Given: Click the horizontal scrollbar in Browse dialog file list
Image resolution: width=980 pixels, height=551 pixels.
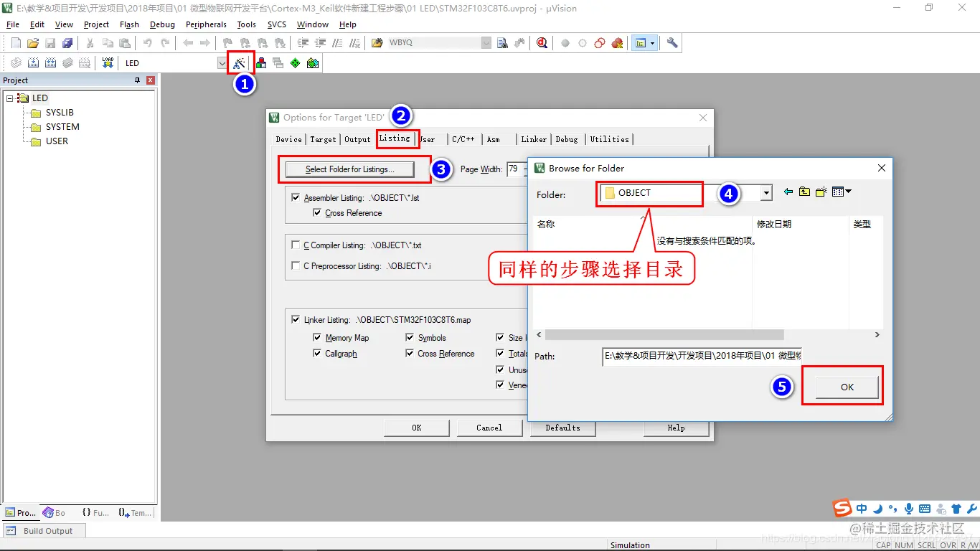Looking at the screenshot, I should (664, 335).
